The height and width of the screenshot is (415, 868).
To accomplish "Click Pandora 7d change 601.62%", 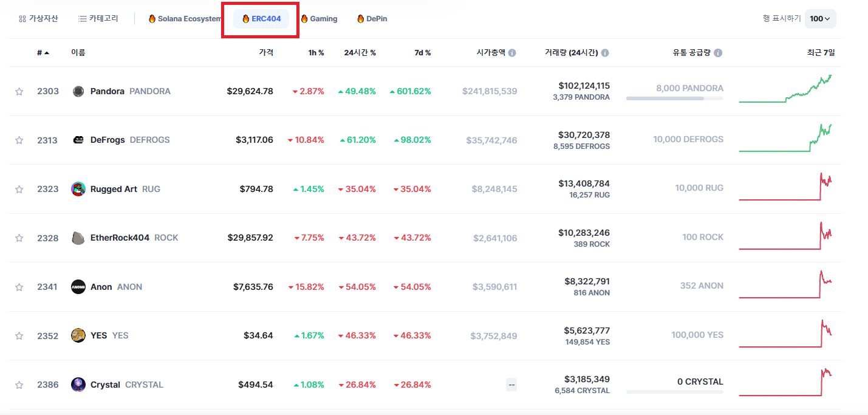I will (410, 91).
